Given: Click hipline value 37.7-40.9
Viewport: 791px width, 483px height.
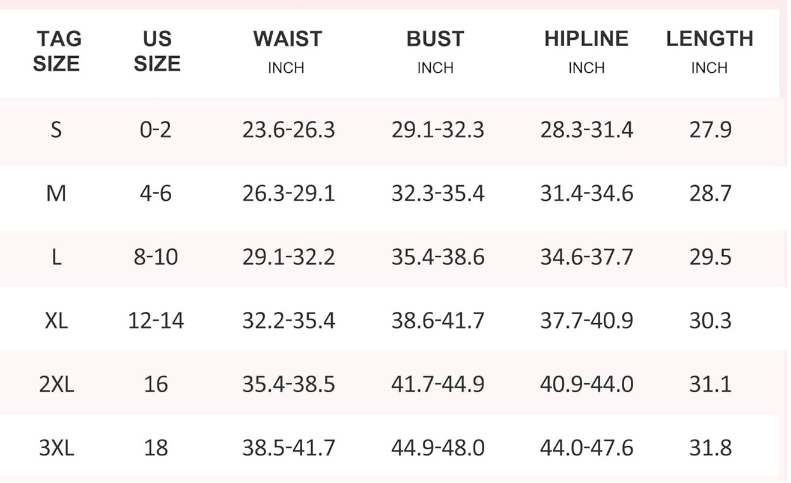Looking at the screenshot, I should [587, 321].
